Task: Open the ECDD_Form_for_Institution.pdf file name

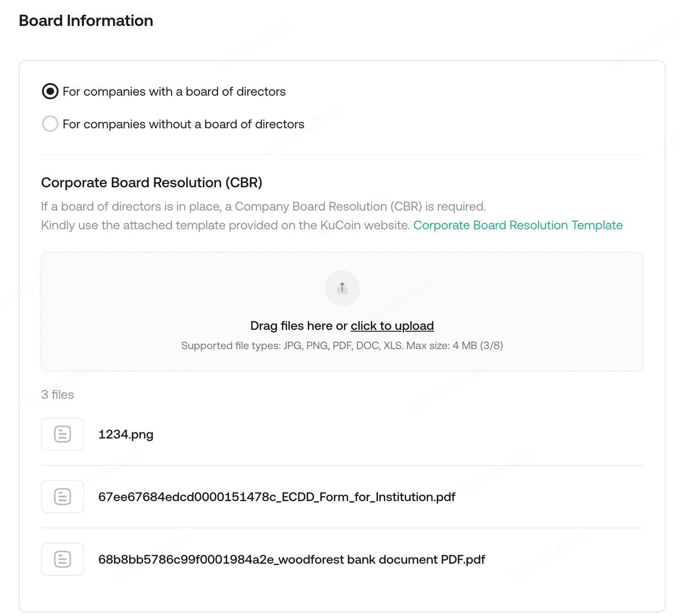Action: (277, 497)
